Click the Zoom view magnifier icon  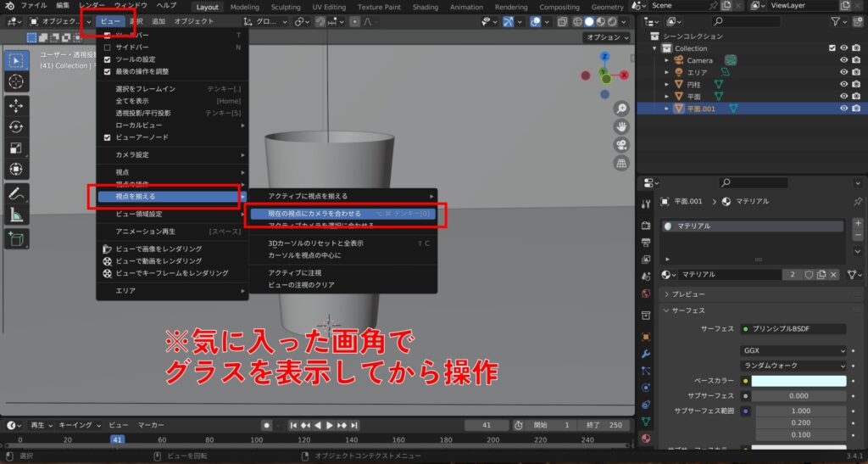(x=621, y=109)
